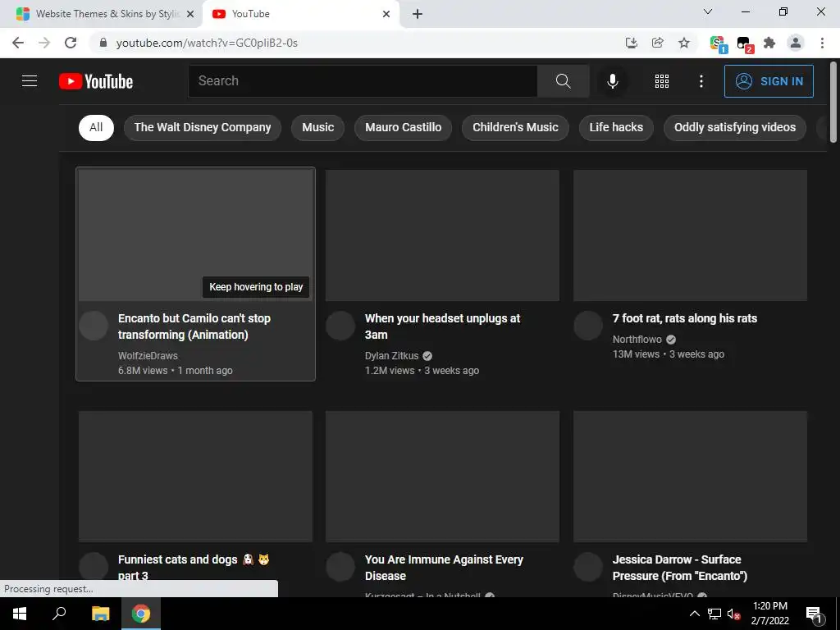The width and height of the screenshot is (840, 630).
Task: Click Northflowo channel avatar circle
Action: (x=588, y=326)
